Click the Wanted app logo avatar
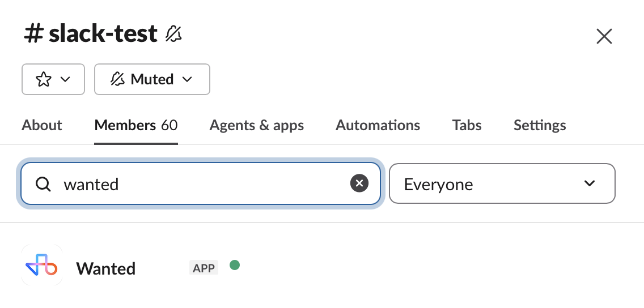The height and width of the screenshot is (308, 644). pyautogui.click(x=42, y=265)
